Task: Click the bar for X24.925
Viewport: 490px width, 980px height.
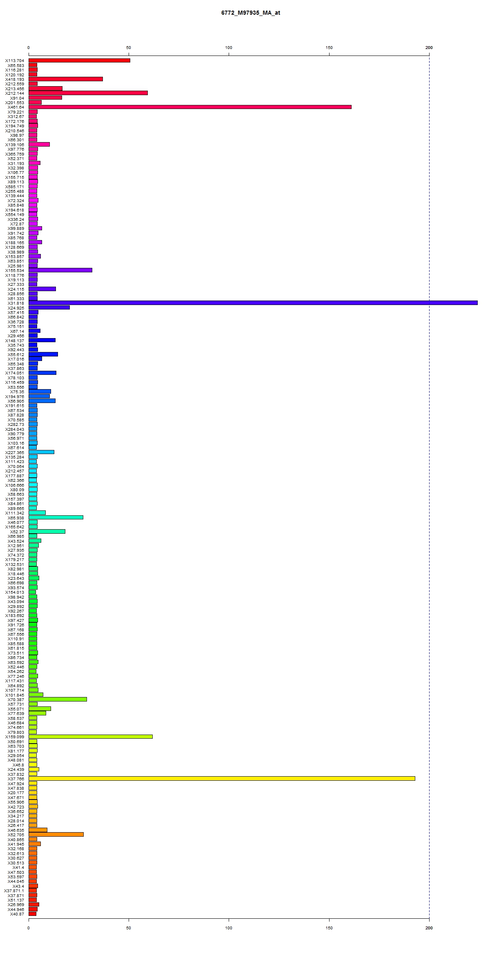Action: click(x=49, y=307)
